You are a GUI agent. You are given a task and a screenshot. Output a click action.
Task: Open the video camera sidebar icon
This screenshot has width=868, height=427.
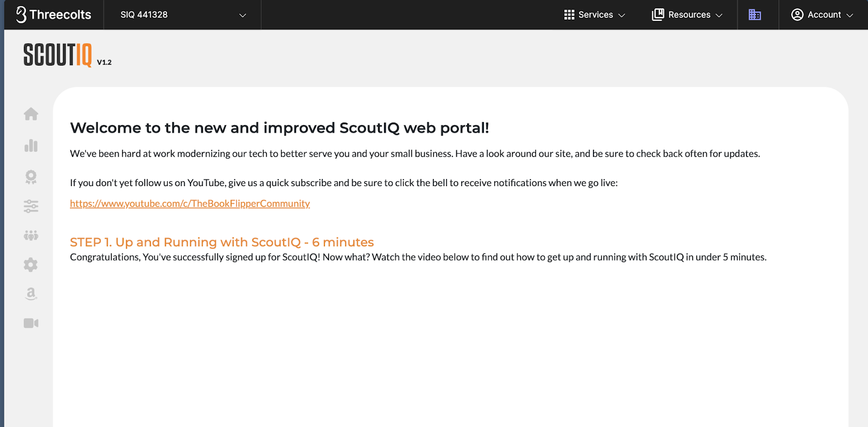coord(31,323)
